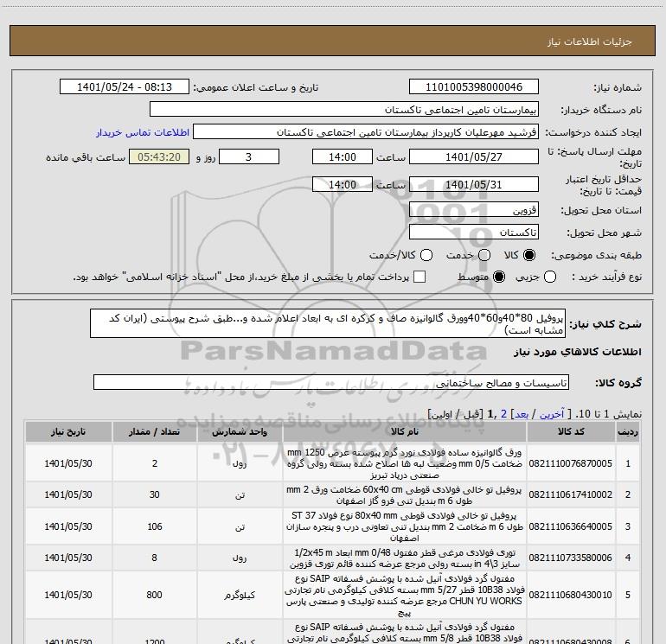Screen dimensions: 666x644
Task: Go to بعد page link
Action: 522,414
